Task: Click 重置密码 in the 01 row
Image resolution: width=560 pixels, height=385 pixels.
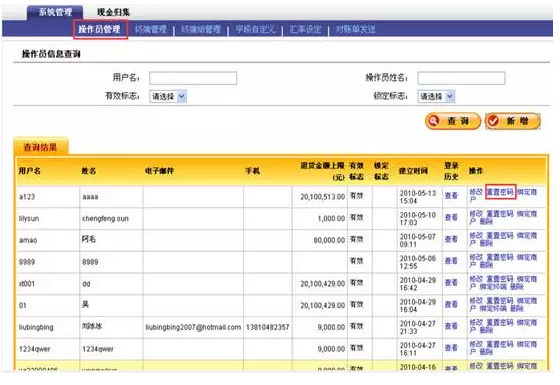Action: (x=500, y=301)
